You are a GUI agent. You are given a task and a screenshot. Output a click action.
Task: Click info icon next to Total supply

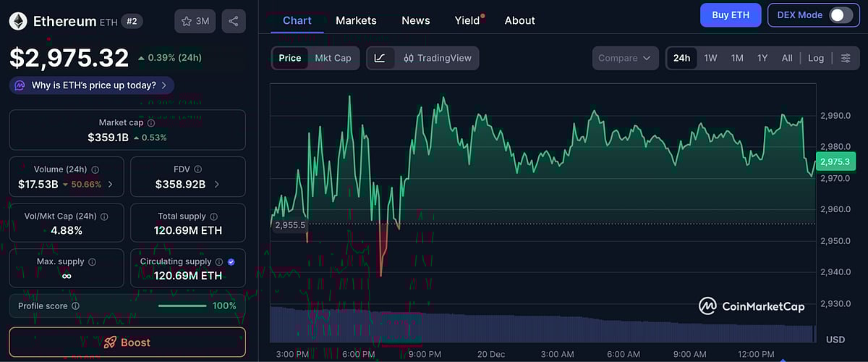[x=213, y=216]
